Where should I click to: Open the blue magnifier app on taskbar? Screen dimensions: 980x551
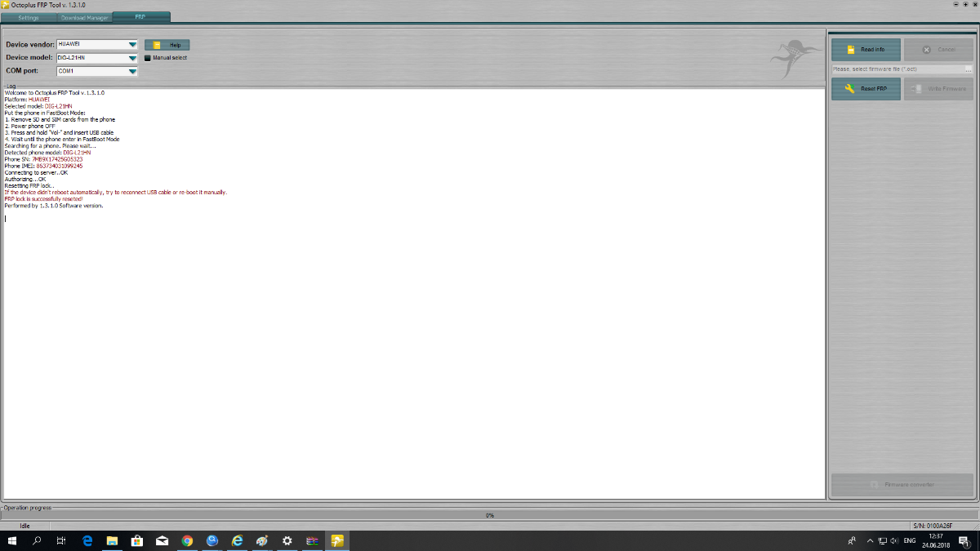click(x=212, y=540)
